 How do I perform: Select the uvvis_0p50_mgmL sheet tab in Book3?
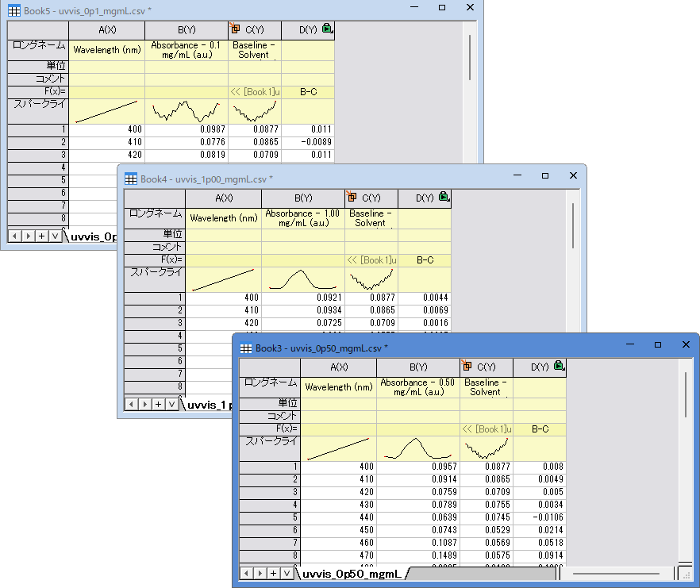pyautogui.click(x=352, y=575)
